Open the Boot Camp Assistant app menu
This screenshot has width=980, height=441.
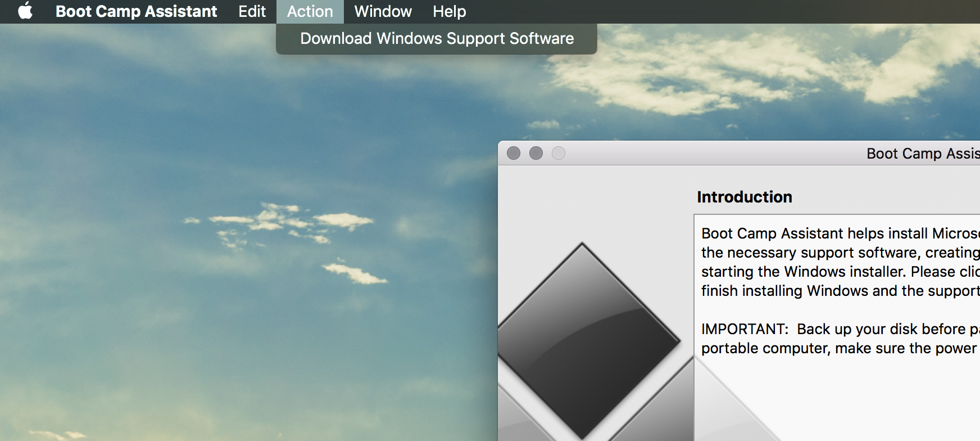click(x=136, y=11)
